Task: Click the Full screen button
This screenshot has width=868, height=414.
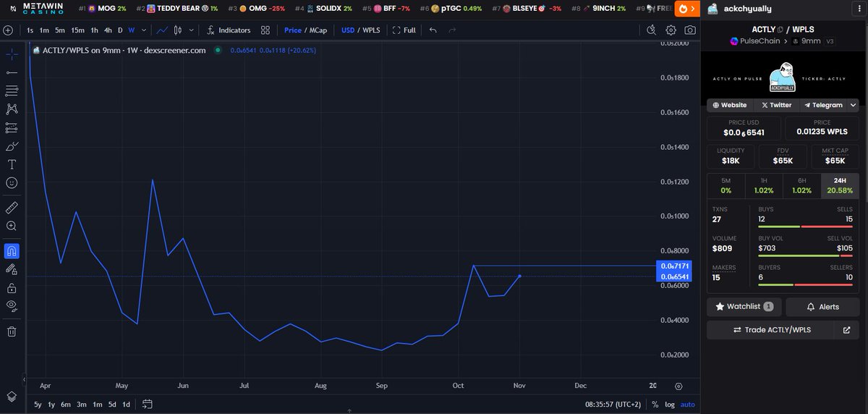Action: pyautogui.click(x=404, y=30)
